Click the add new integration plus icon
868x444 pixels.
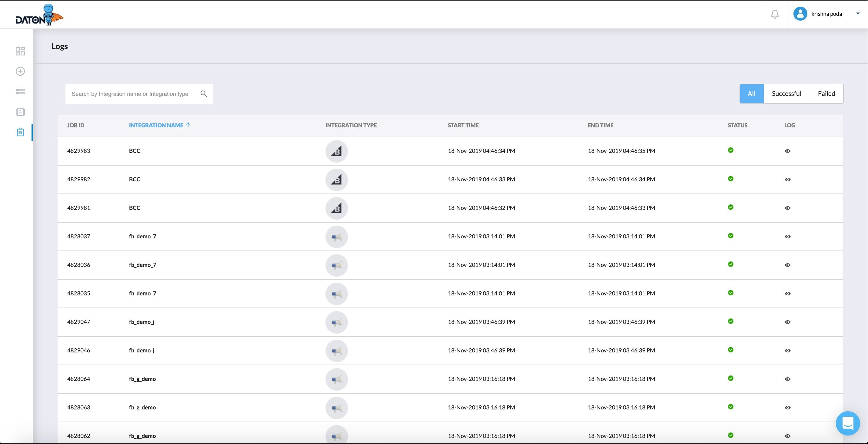(x=20, y=72)
